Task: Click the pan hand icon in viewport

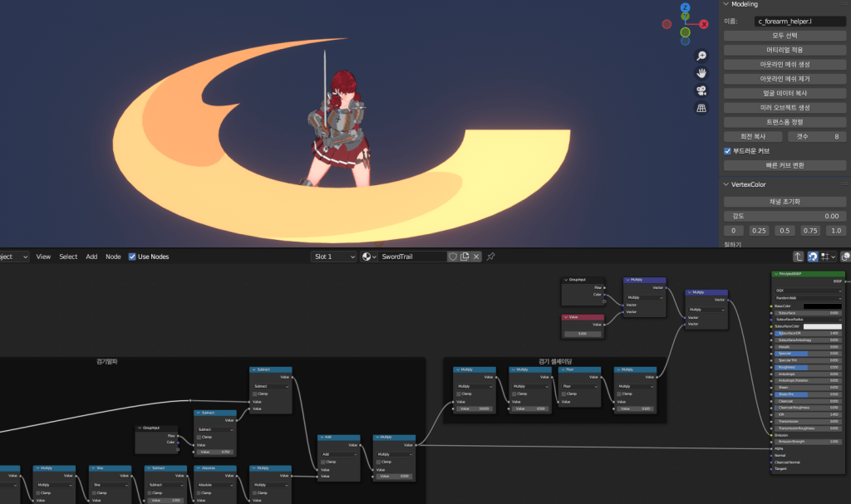Action: (x=701, y=73)
